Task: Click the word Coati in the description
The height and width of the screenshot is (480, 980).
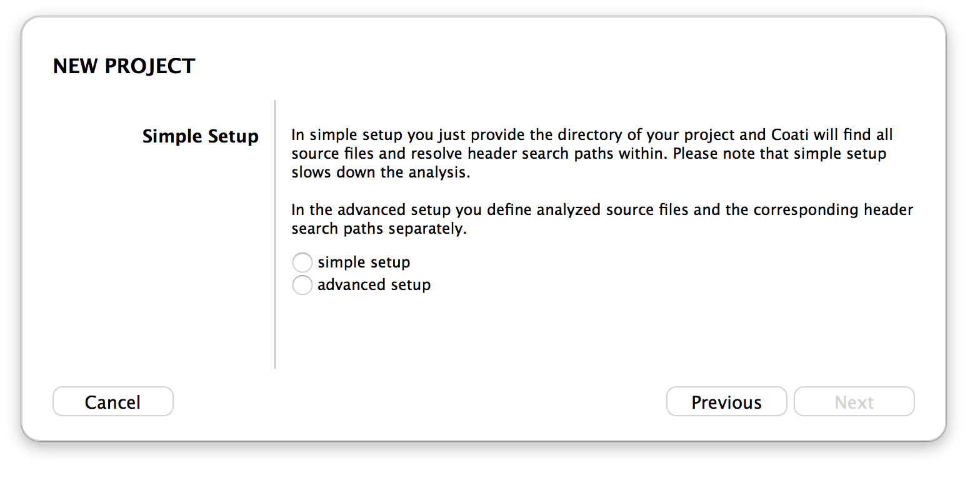Action: pyautogui.click(x=785, y=135)
